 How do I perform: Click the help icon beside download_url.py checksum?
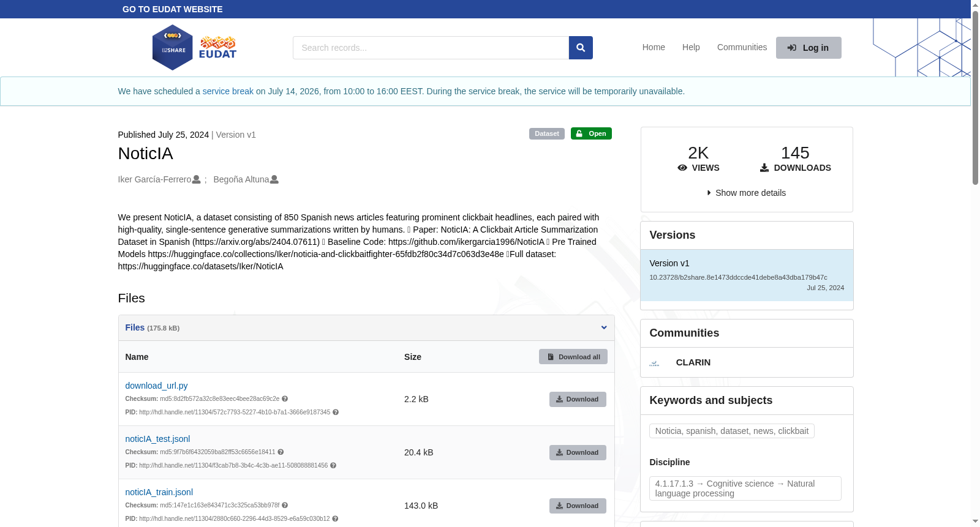click(285, 399)
